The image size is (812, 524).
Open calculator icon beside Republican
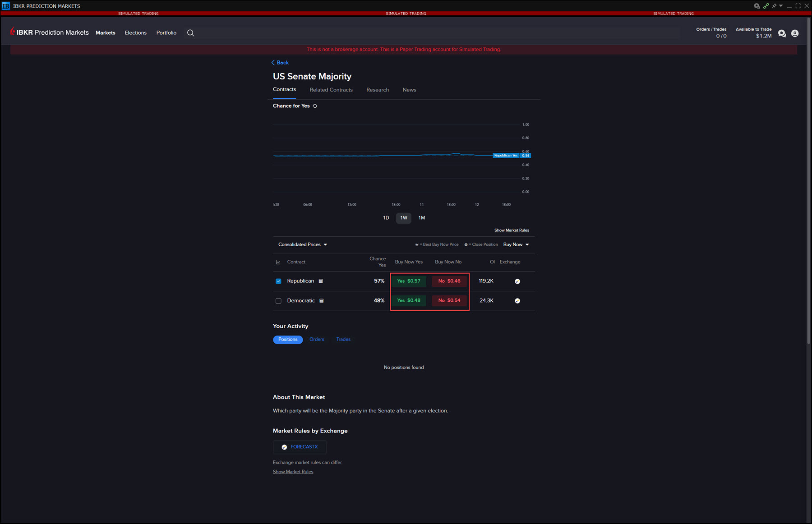[x=321, y=281]
